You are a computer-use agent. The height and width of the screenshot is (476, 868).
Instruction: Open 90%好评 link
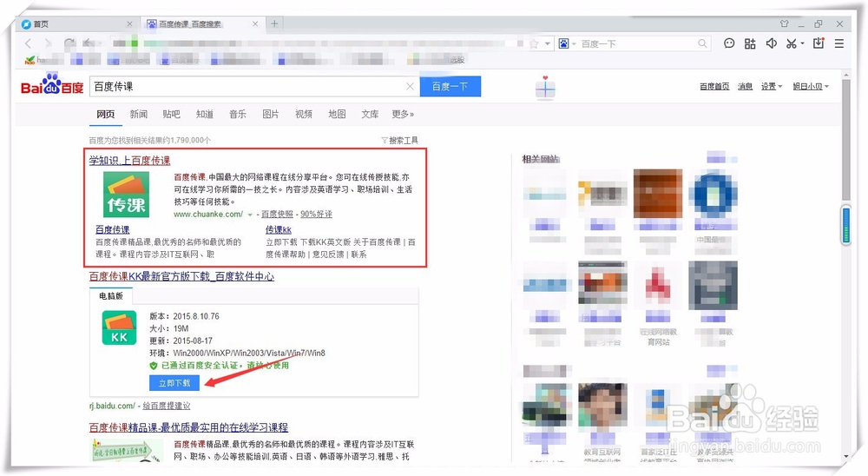(x=316, y=214)
